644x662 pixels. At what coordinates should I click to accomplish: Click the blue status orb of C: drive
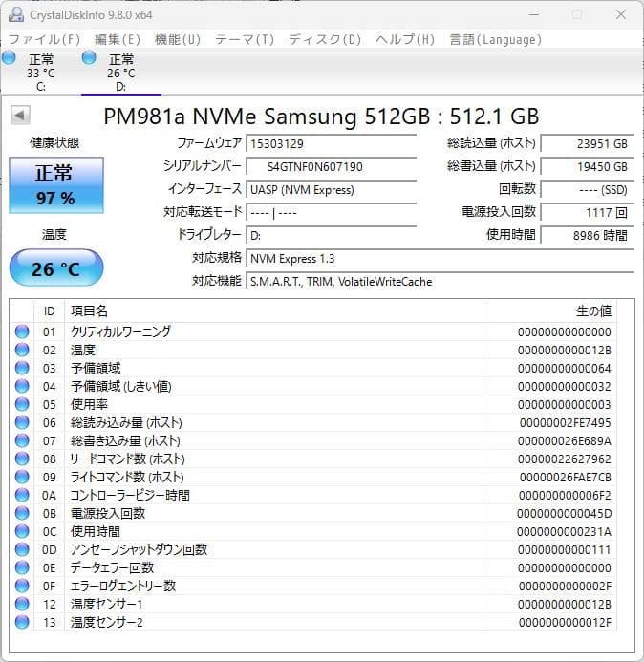9,58
